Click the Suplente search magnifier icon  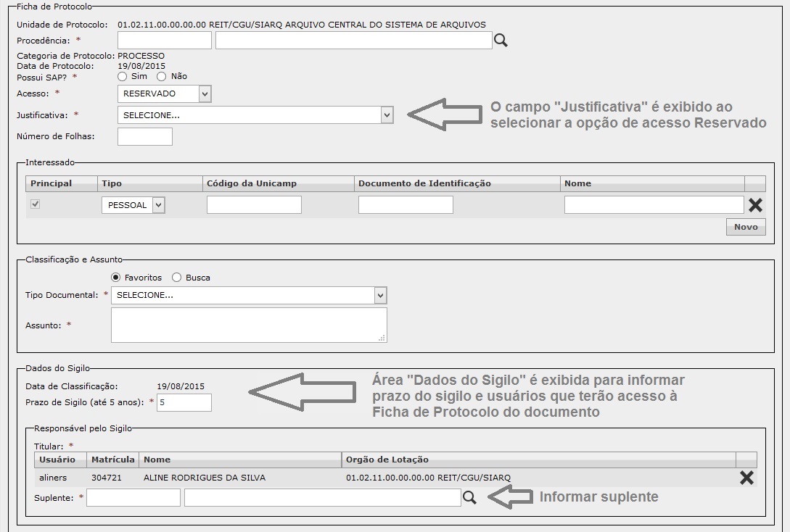tap(469, 498)
